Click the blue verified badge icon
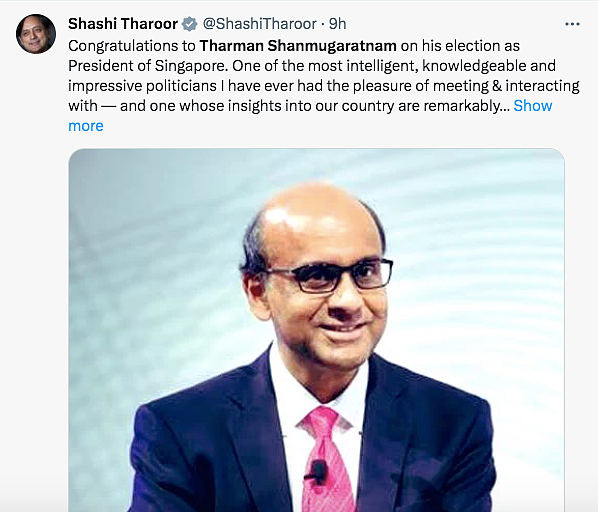The width and height of the screenshot is (598, 512). click(x=190, y=24)
